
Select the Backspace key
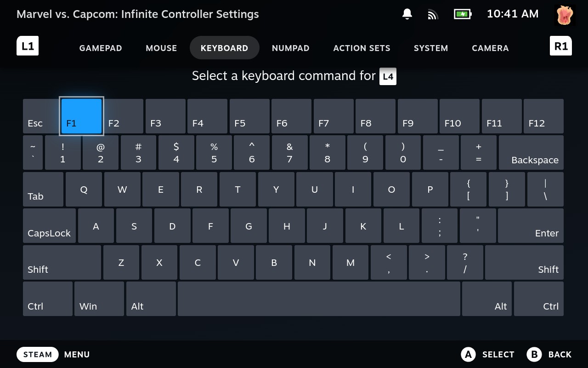coord(531,153)
